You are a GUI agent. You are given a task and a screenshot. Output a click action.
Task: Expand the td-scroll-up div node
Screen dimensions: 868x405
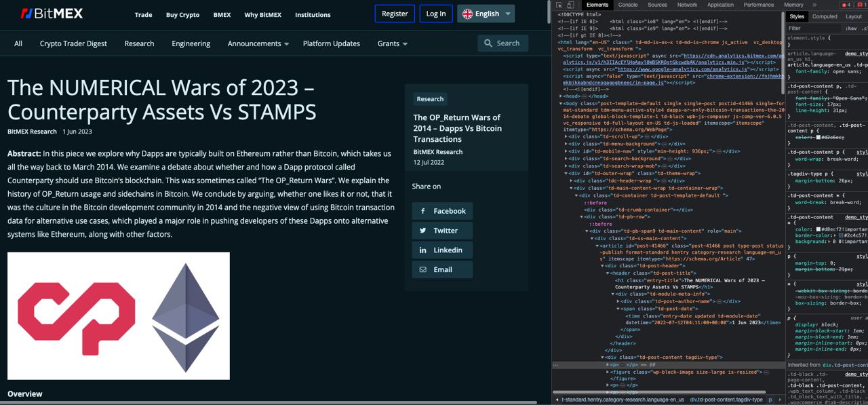pos(566,136)
